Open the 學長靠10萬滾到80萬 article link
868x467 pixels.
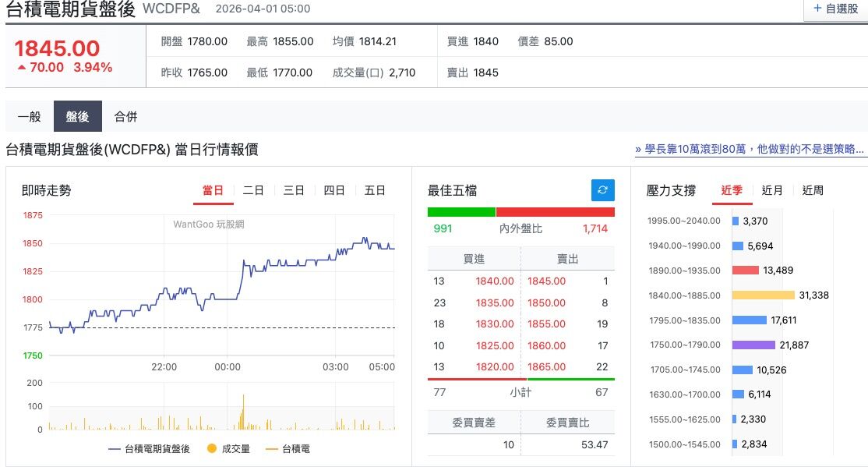750,149
